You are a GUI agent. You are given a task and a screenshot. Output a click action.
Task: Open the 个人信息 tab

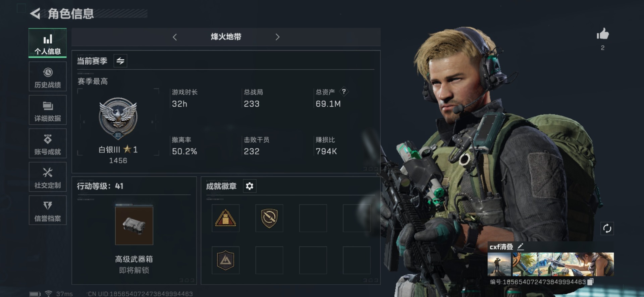pyautogui.click(x=48, y=43)
